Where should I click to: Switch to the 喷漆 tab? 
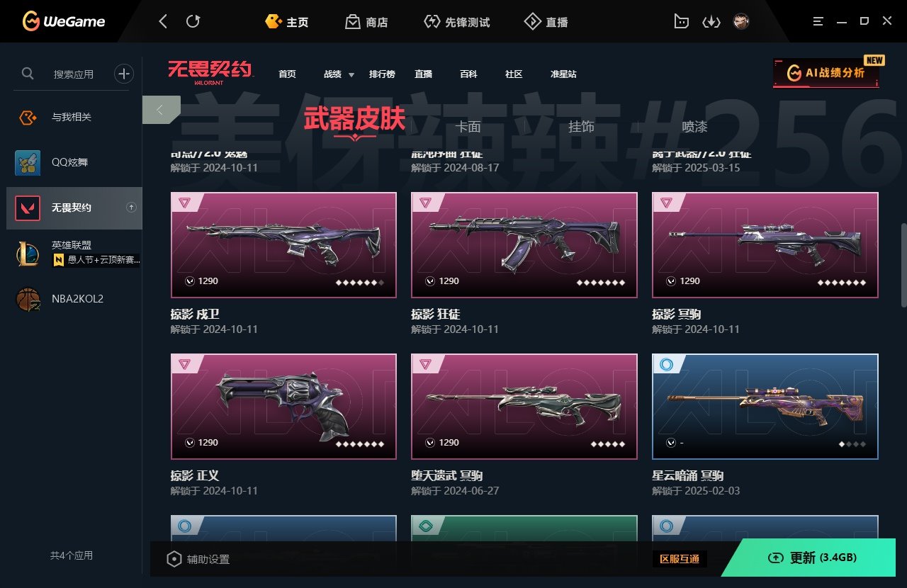coord(694,127)
